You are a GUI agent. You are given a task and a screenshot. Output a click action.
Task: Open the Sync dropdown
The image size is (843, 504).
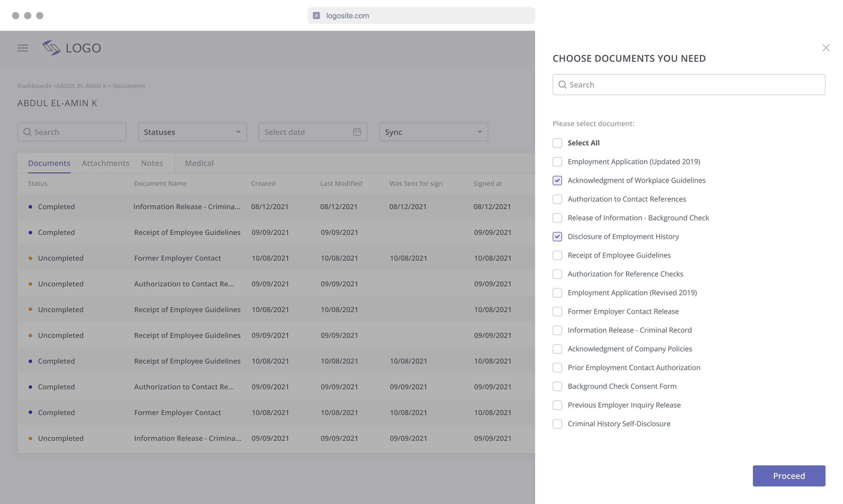click(x=434, y=132)
